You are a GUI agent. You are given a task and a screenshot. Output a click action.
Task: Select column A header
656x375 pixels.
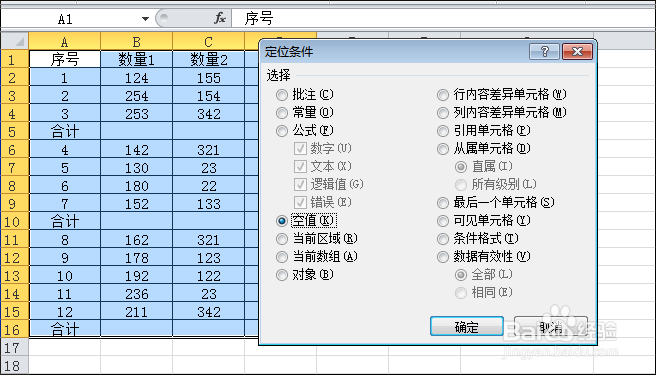click(64, 41)
